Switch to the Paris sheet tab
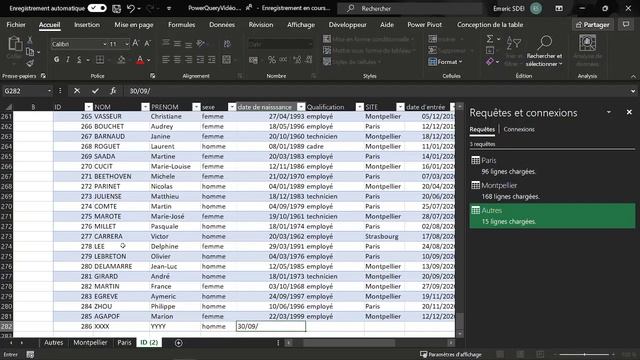The height and width of the screenshot is (360, 640). coord(124,342)
